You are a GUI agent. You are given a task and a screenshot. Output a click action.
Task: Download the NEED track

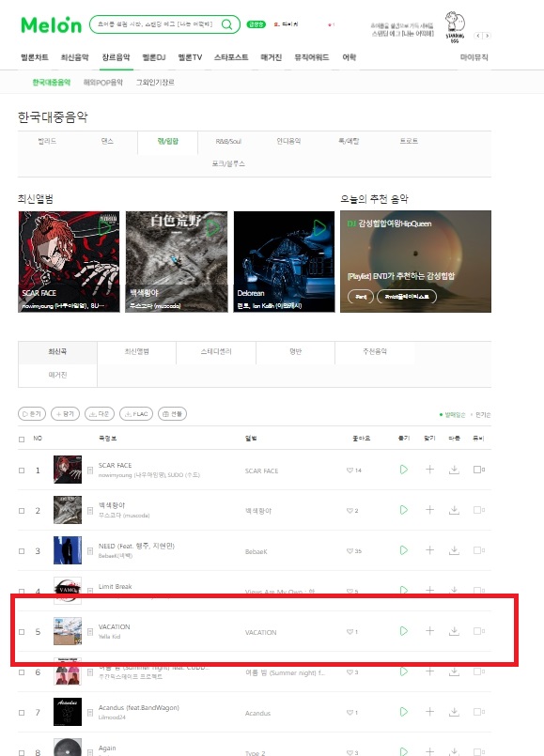point(454,550)
